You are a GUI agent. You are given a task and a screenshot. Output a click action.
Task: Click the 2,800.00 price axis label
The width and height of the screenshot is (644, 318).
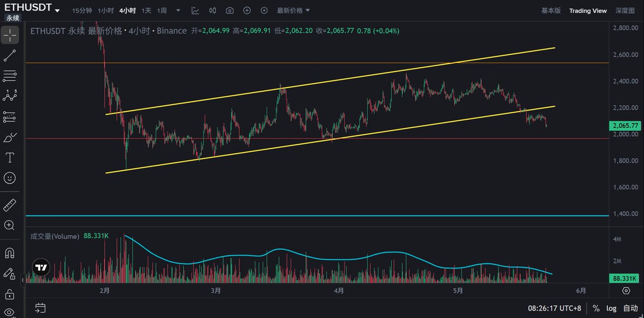pyautogui.click(x=625, y=28)
